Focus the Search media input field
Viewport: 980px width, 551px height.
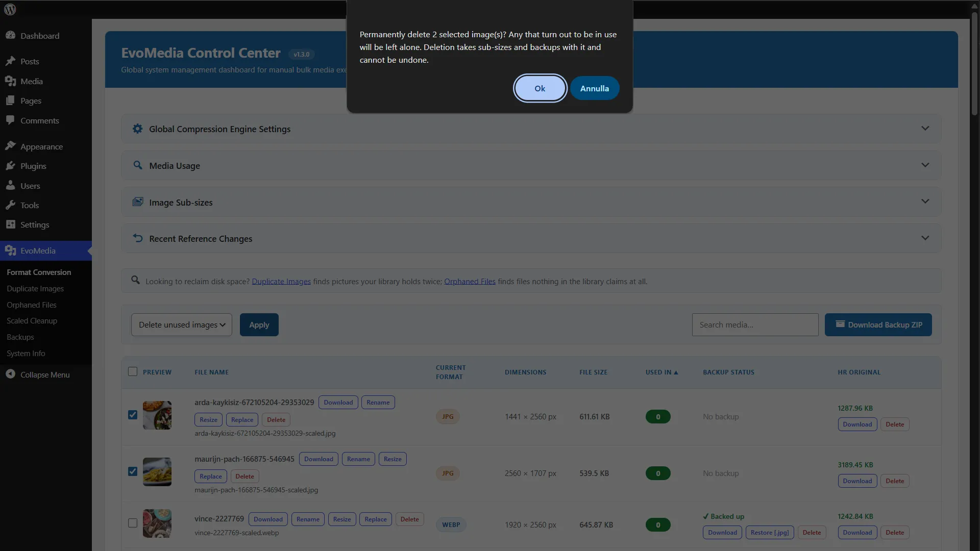pos(755,324)
